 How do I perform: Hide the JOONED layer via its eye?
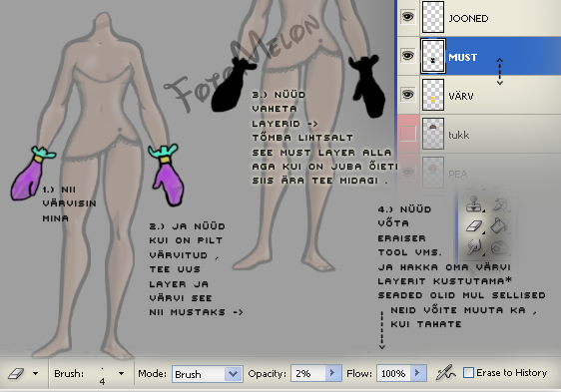(x=408, y=17)
